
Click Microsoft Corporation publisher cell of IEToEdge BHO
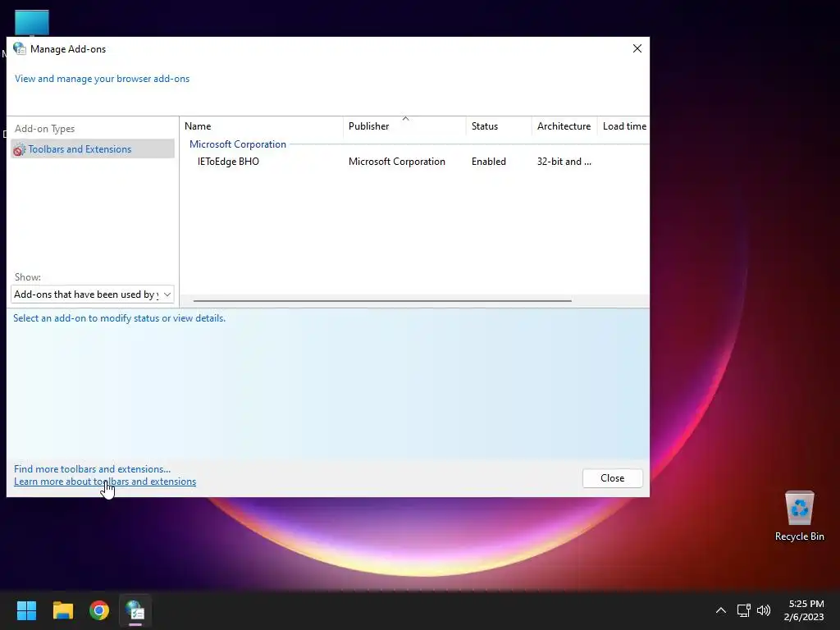pyautogui.click(x=397, y=162)
